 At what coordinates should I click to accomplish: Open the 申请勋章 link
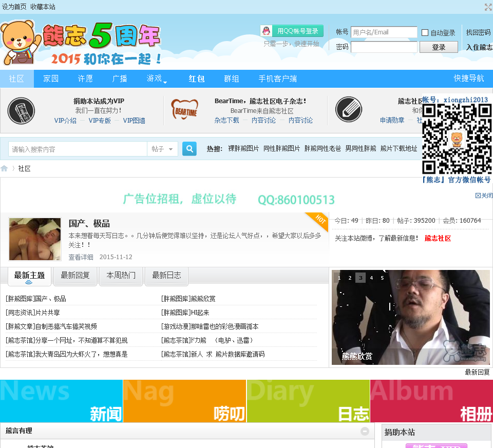[x=392, y=120]
